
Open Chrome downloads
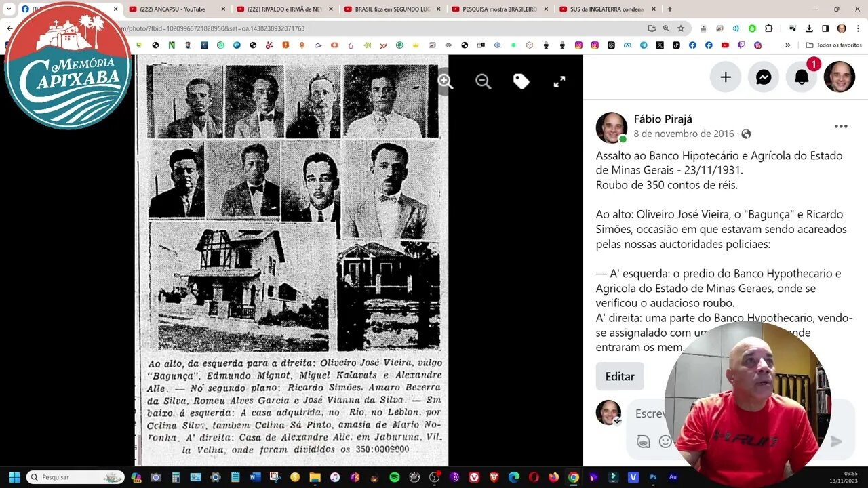coord(809,28)
